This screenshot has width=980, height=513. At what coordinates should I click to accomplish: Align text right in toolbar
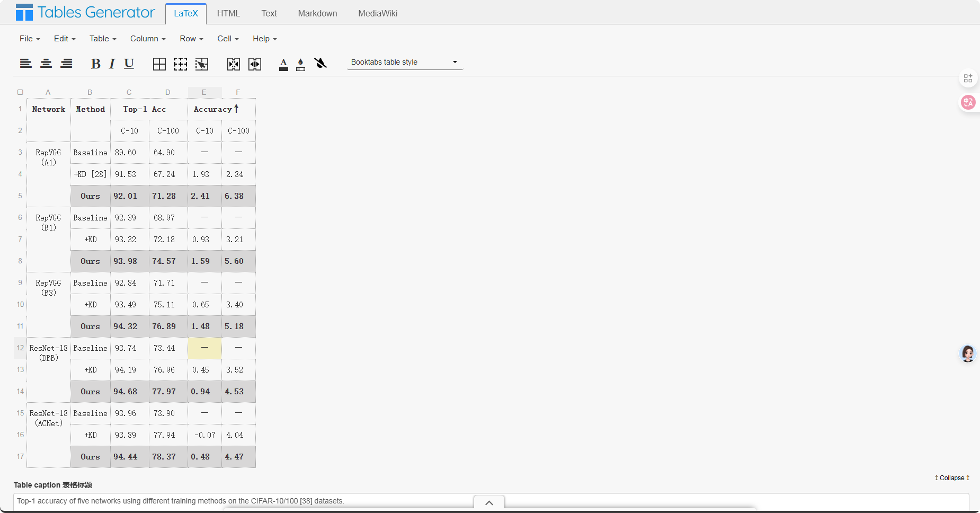[66, 64]
